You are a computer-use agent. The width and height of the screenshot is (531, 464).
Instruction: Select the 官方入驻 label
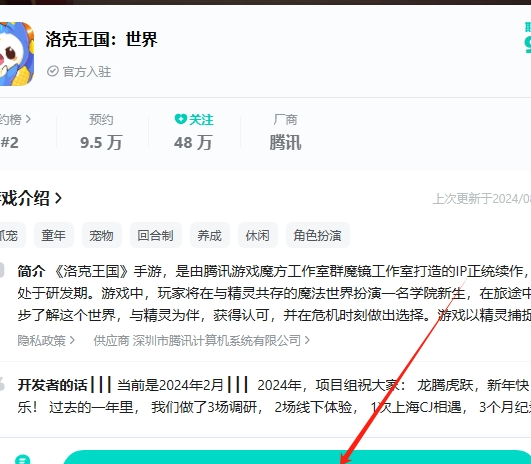tap(87, 72)
